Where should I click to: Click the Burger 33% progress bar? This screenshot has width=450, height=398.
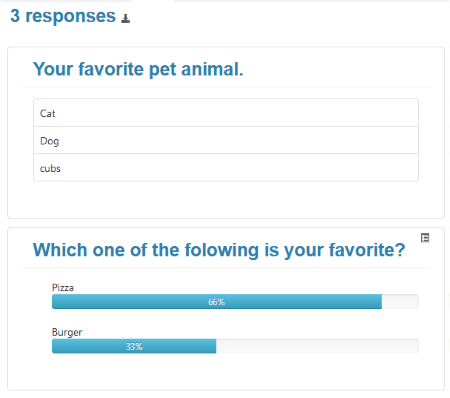[x=235, y=346]
